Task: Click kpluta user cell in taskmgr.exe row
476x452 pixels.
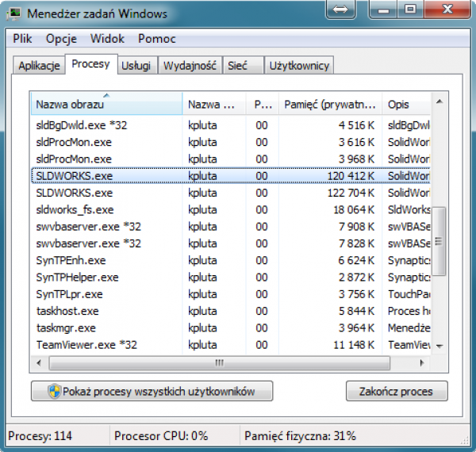Action: (x=202, y=328)
